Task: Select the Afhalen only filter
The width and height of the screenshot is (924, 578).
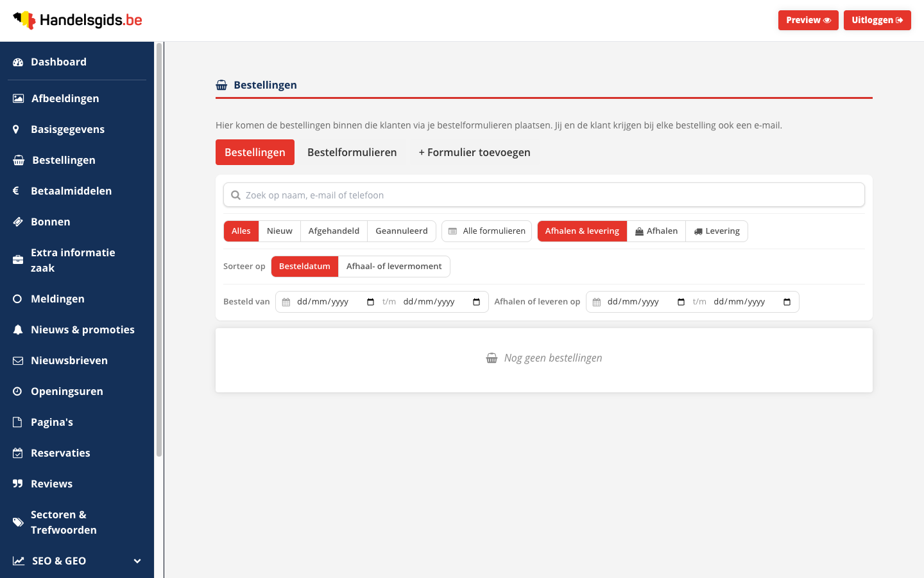Action: point(656,231)
